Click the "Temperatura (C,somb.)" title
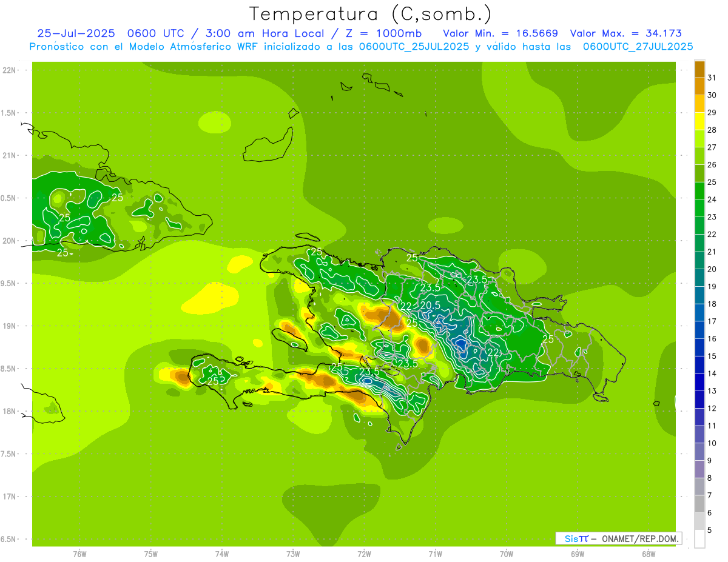 (x=371, y=14)
